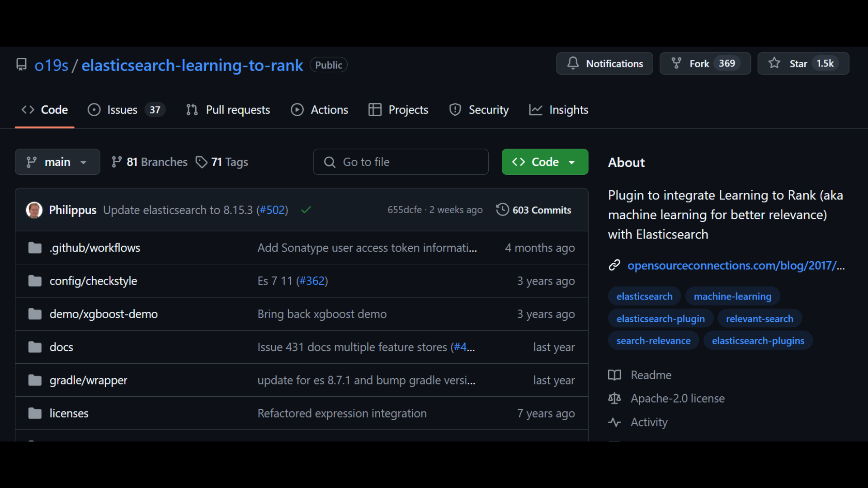Click the docs folder icon
The width and height of the screenshot is (868, 488).
pos(35,347)
